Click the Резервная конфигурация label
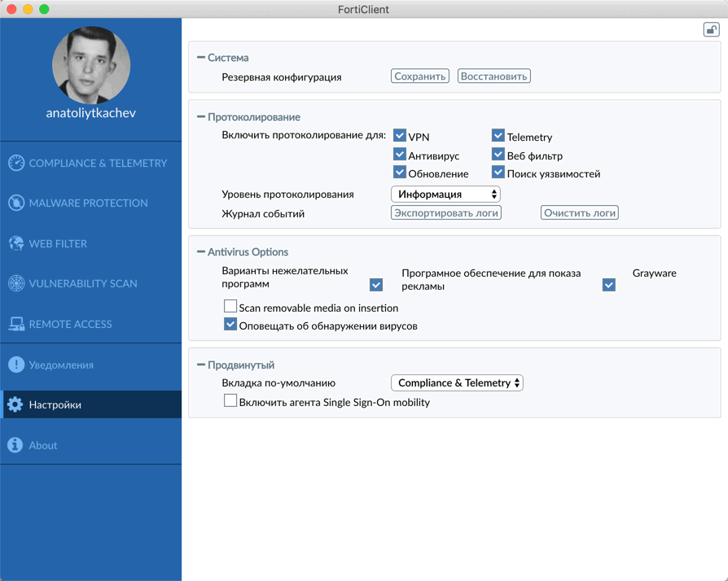728x581 pixels. click(282, 77)
